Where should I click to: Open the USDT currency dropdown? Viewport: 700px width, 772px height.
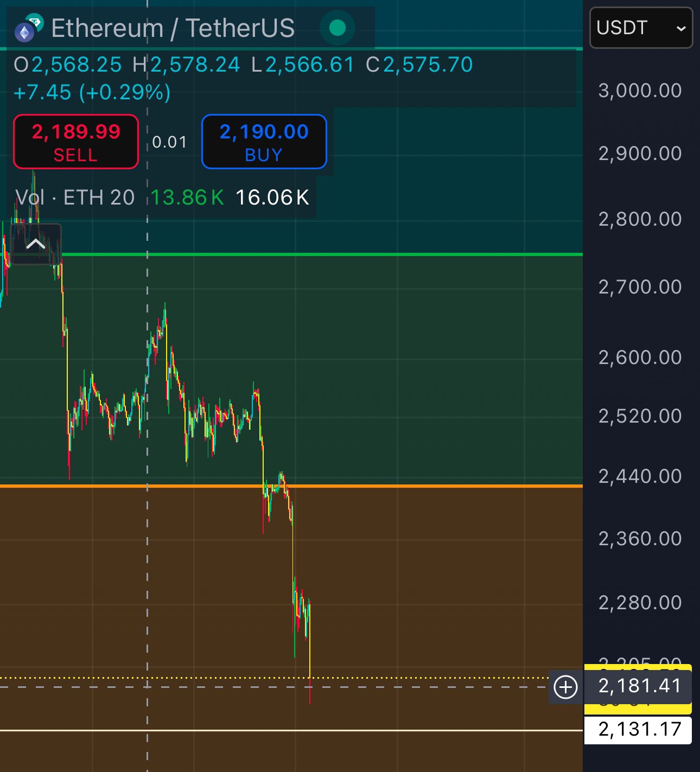click(641, 28)
